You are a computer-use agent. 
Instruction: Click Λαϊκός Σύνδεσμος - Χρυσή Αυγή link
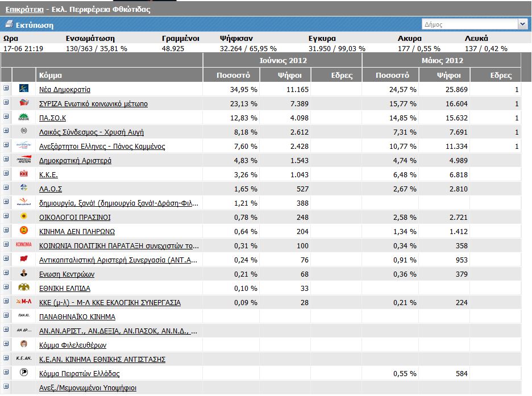pyautogui.click(x=91, y=132)
